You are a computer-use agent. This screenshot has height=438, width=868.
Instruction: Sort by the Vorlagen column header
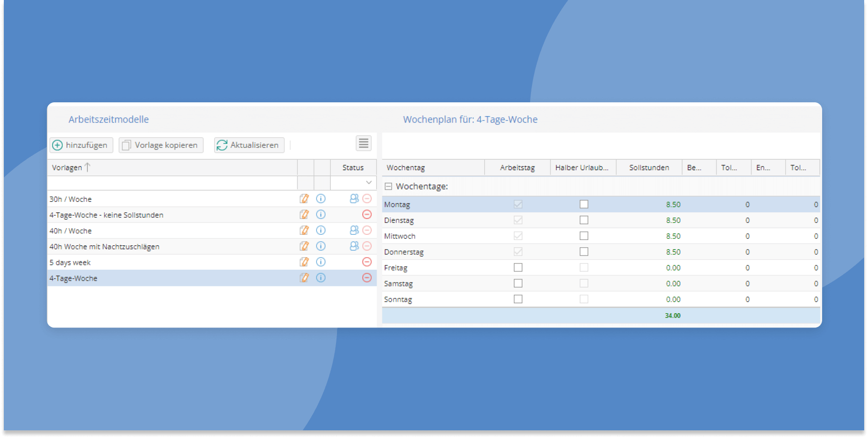(x=67, y=168)
